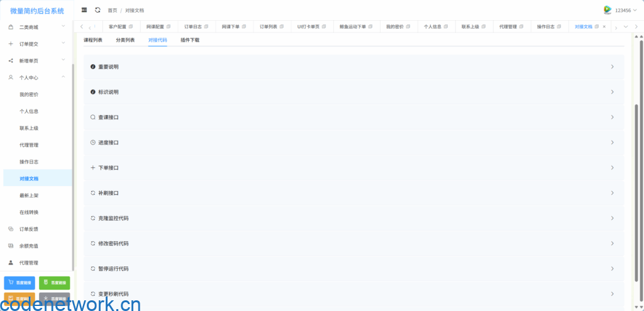Go to 首页 via the breadcrumb link

pyautogui.click(x=112, y=11)
